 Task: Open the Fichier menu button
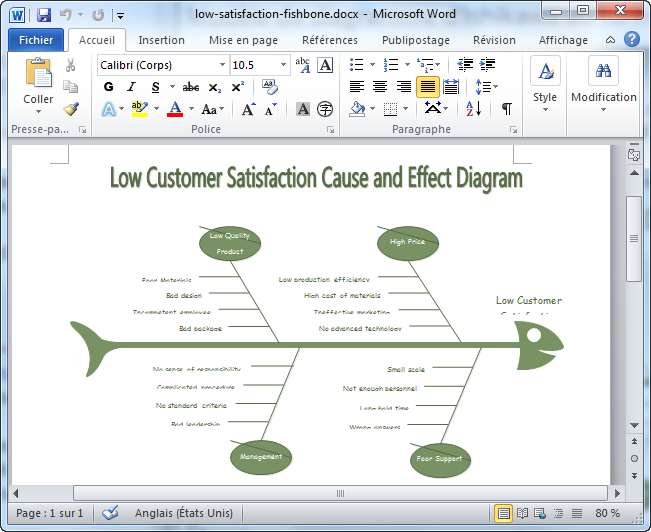(36, 40)
